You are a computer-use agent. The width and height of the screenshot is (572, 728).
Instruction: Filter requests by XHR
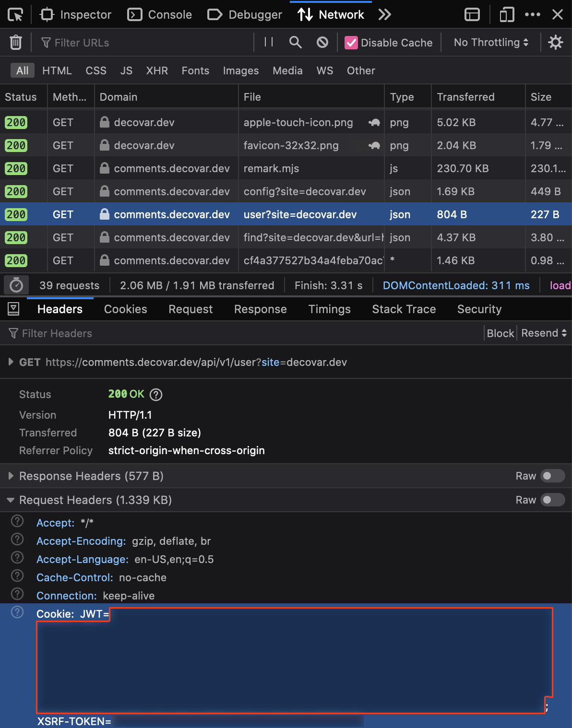[157, 70]
